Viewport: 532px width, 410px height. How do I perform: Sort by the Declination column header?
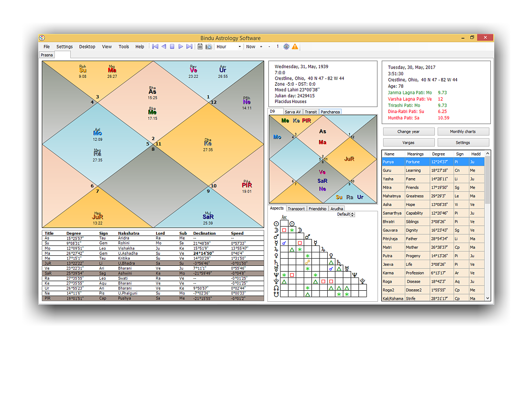(204, 233)
